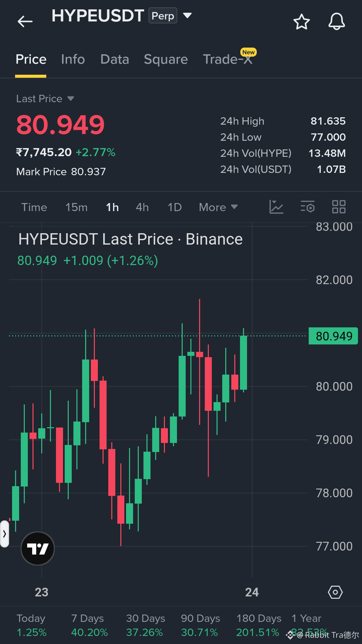Expand the side panel arrow handle

[4, 534]
